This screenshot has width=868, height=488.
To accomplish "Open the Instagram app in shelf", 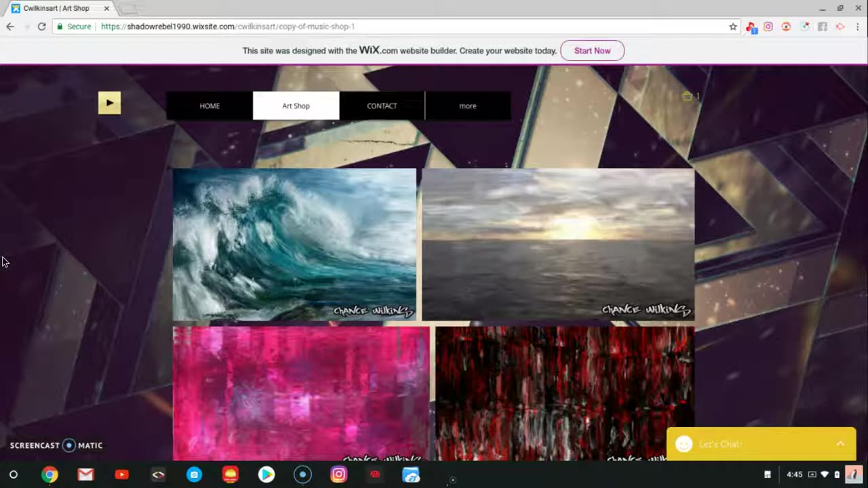I will click(338, 474).
